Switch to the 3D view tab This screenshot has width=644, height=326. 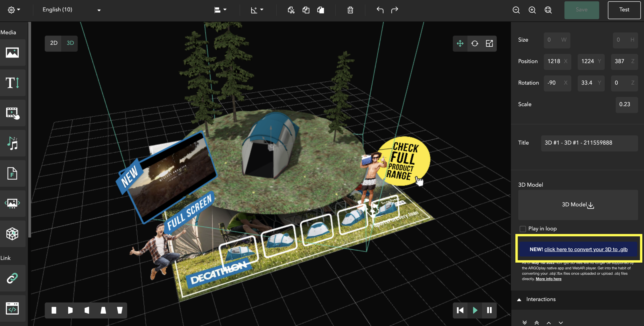click(70, 43)
